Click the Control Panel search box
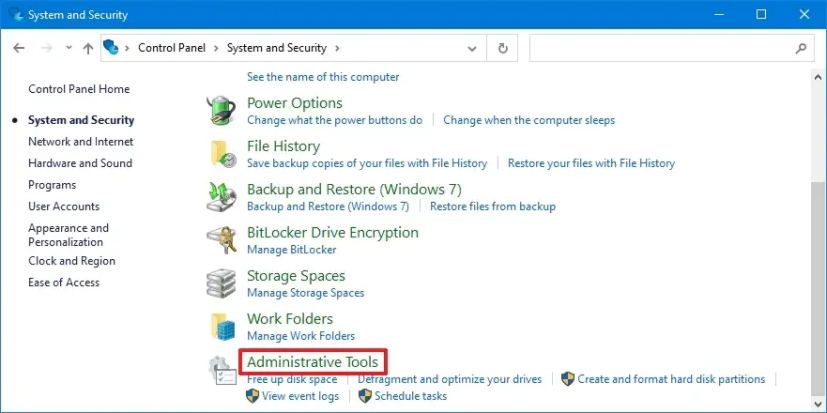 [x=660, y=48]
